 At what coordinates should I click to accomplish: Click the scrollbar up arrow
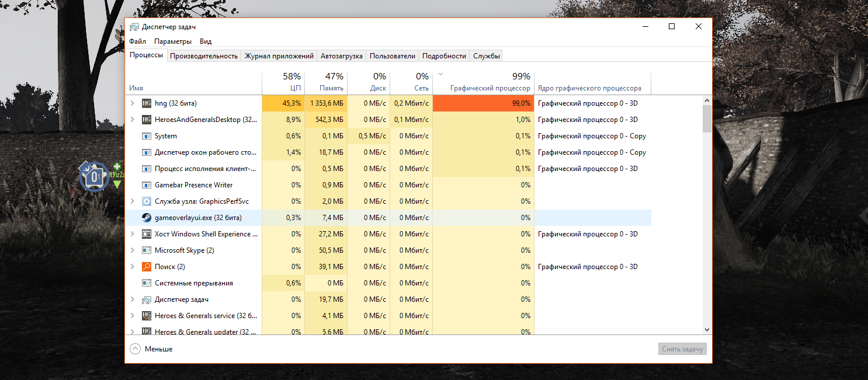click(707, 100)
